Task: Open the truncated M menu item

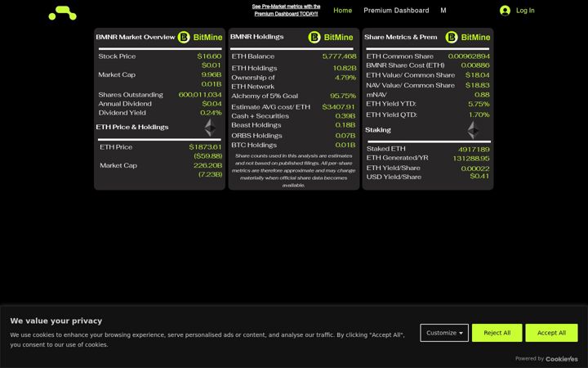Action: (x=443, y=11)
